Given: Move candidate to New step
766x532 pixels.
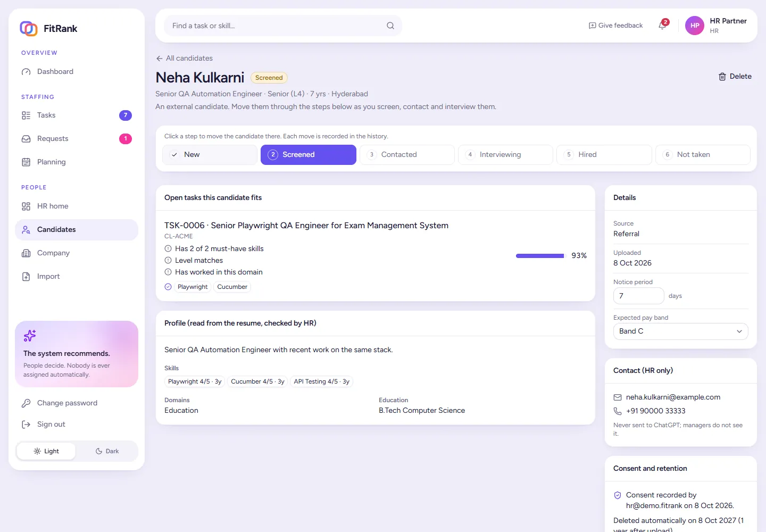Looking at the screenshot, I should pyautogui.click(x=210, y=155).
